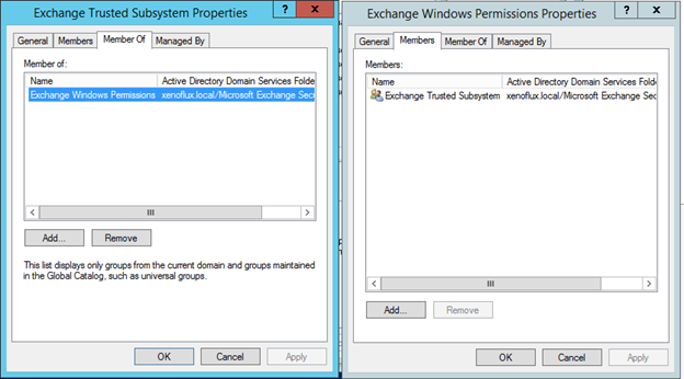Remove selected group in Trusted Subsystem dialog

tap(121, 238)
